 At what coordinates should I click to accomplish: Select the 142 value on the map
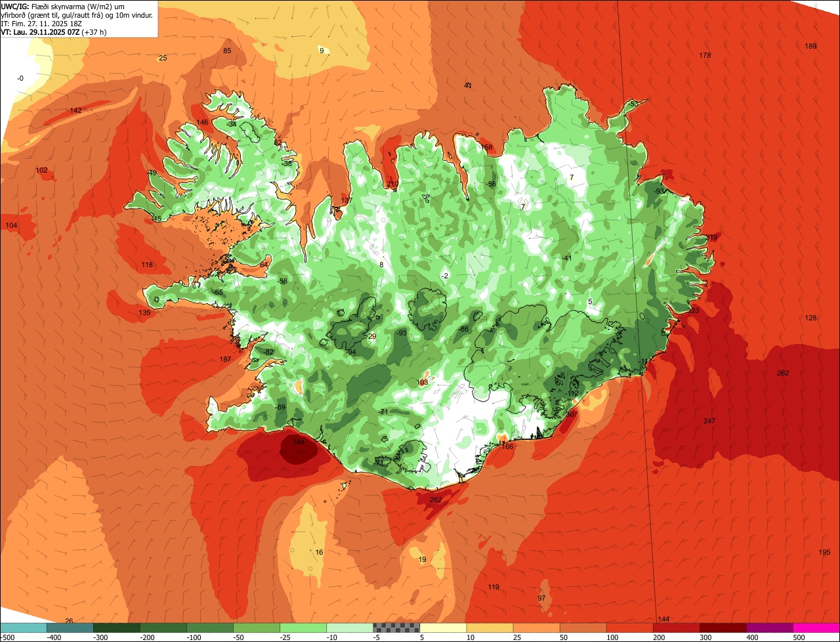[75, 110]
